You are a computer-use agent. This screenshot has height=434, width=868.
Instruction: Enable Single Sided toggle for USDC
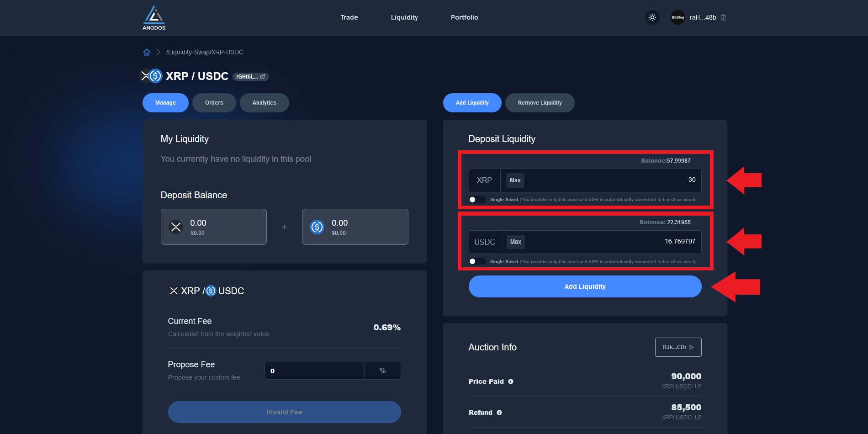click(x=477, y=261)
